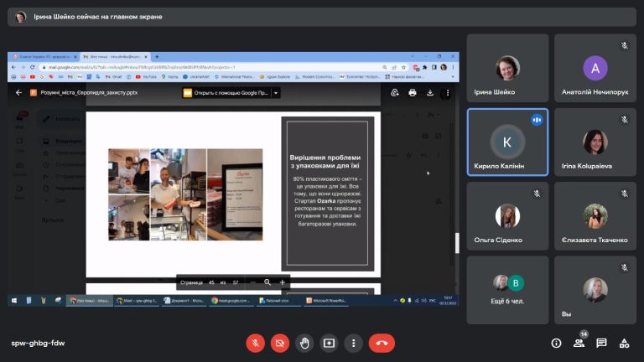Click the Кирило Калінін participant tile

pos(507,142)
